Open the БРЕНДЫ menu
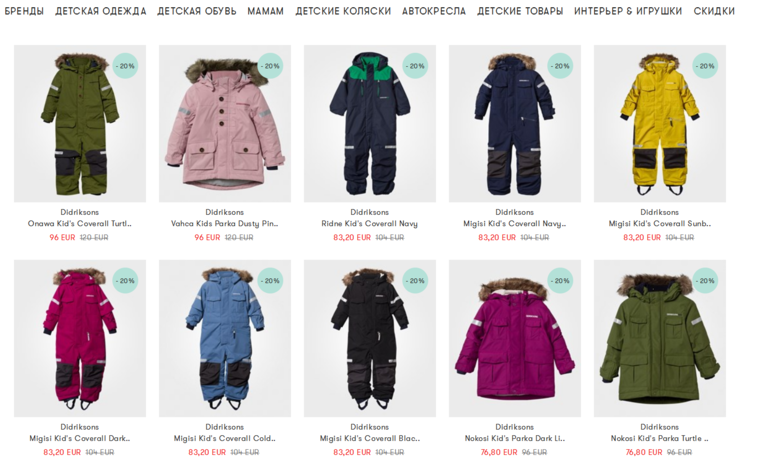This screenshot has height=457, width=770. pos(24,11)
